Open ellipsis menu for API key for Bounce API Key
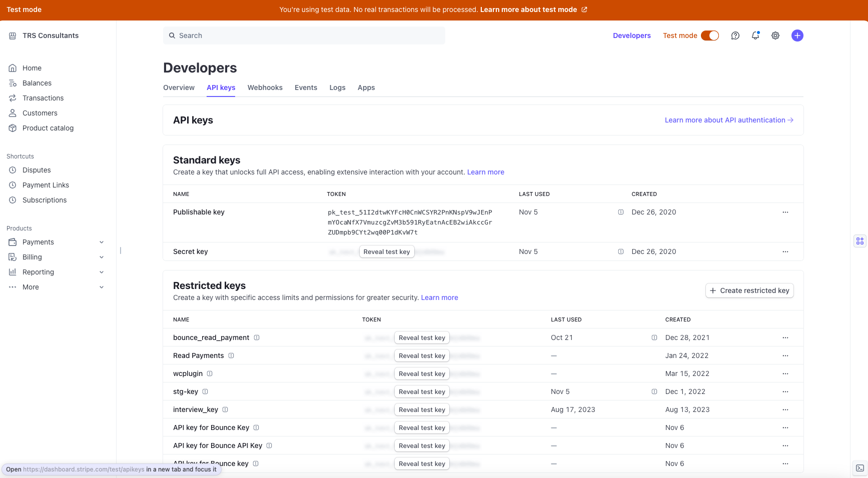The width and height of the screenshot is (868, 478). point(785,445)
